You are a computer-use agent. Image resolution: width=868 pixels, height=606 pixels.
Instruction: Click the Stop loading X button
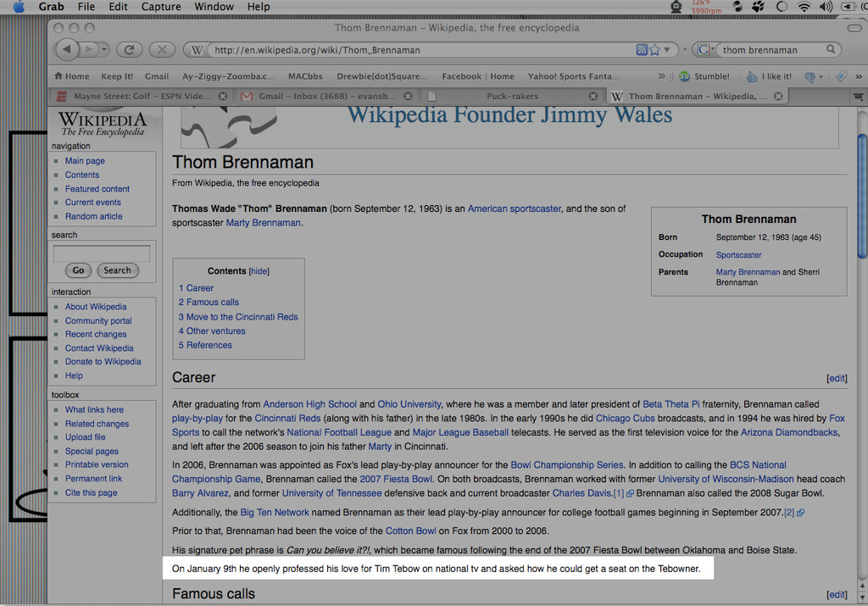pyautogui.click(x=162, y=50)
